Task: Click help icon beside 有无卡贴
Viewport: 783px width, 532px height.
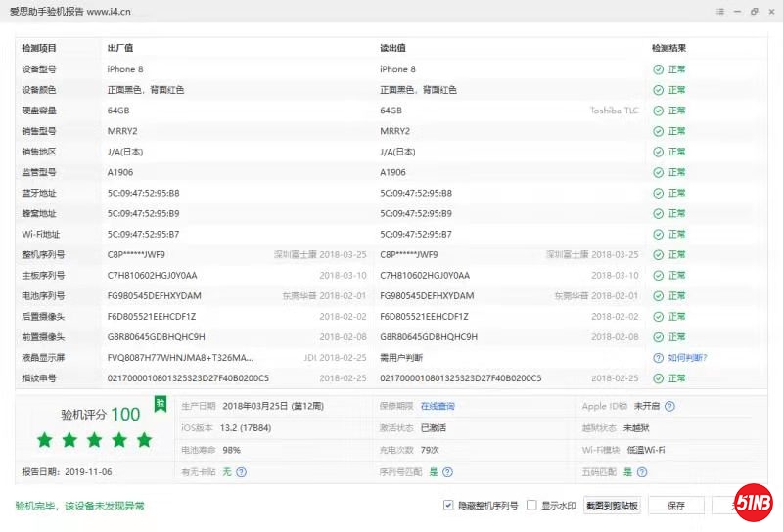Action: point(241,472)
